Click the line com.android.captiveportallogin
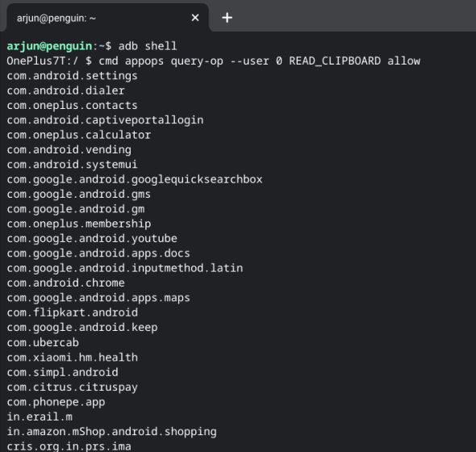The height and width of the screenshot is (452, 476). [x=105, y=120]
